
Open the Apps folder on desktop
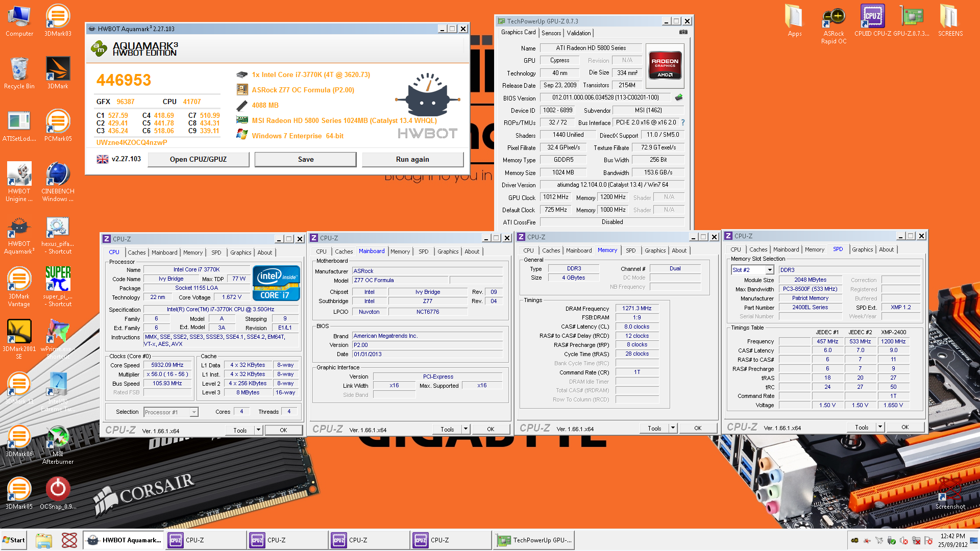794,21
